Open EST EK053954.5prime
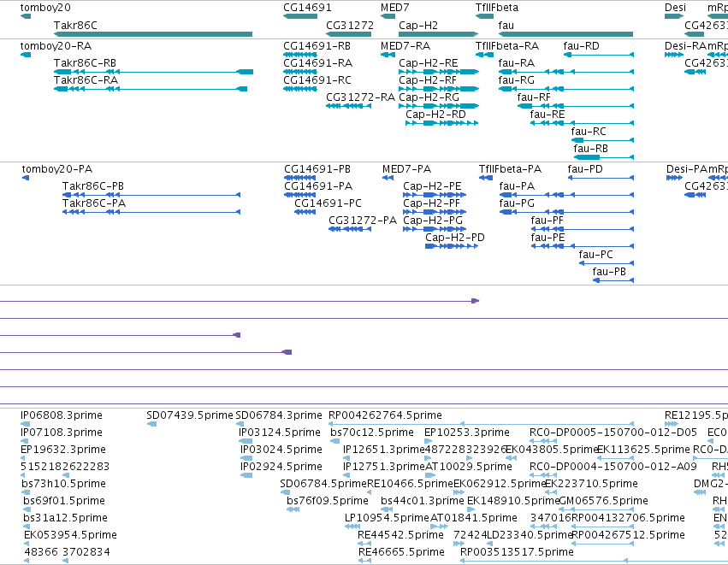The height and width of the screenshot is (565, 728). pos(70,536)
